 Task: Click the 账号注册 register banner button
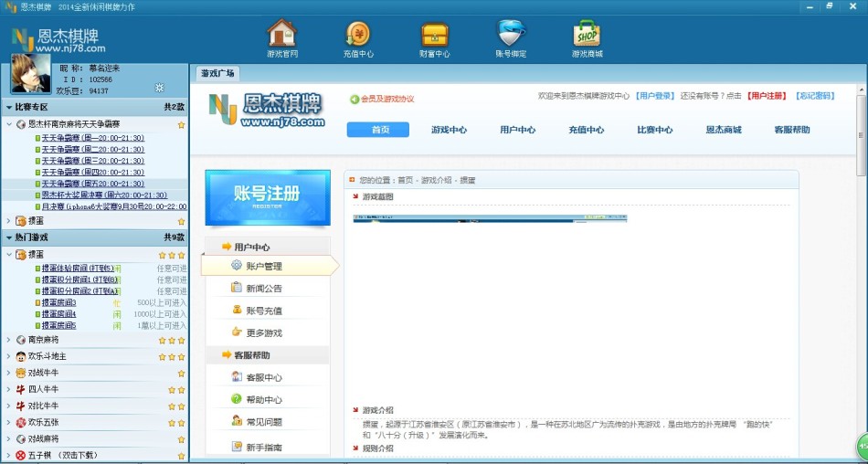click(266, 195)
